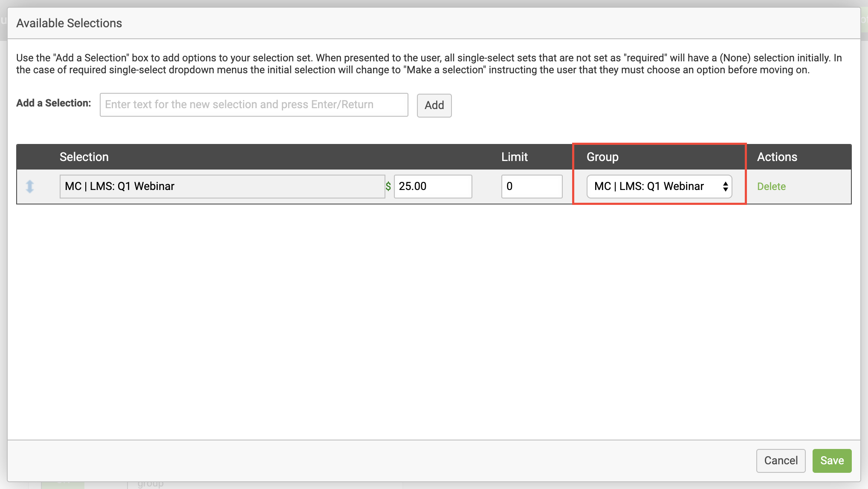Click the 25.00 price field

(432, 186)
